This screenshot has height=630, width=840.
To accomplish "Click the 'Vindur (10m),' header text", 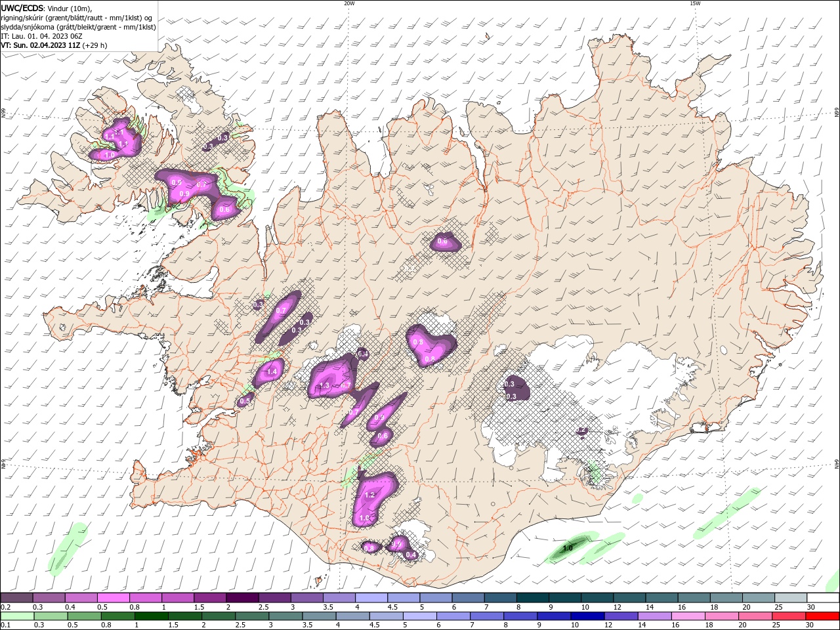I will point(70,9).
